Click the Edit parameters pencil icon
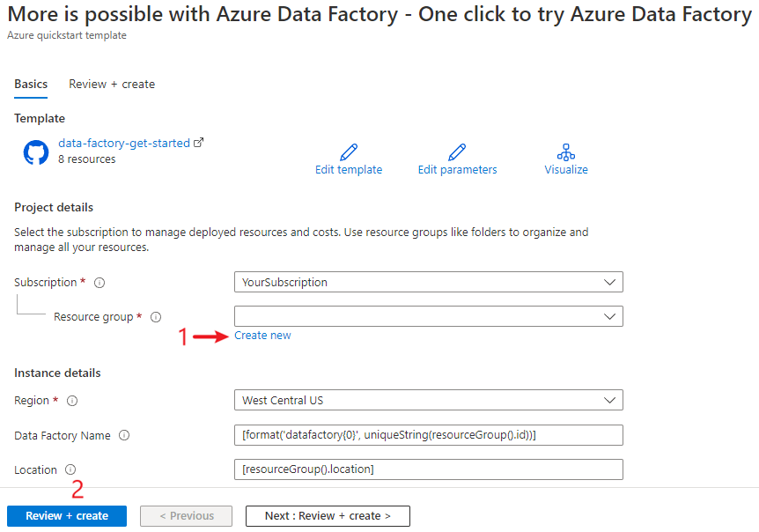Screen dimensions: 759x532 pyautogui.click(x=457, y=152)
